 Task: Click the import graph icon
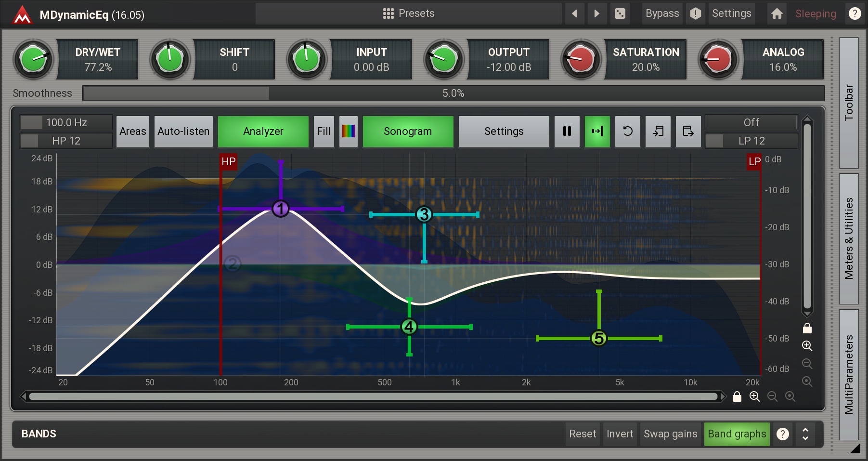(x=658, y=131)
